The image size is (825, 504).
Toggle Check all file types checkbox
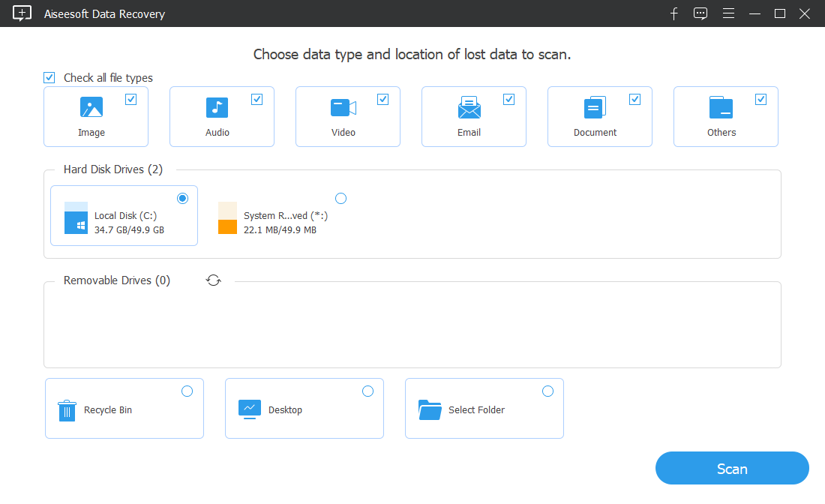(49, 78)
